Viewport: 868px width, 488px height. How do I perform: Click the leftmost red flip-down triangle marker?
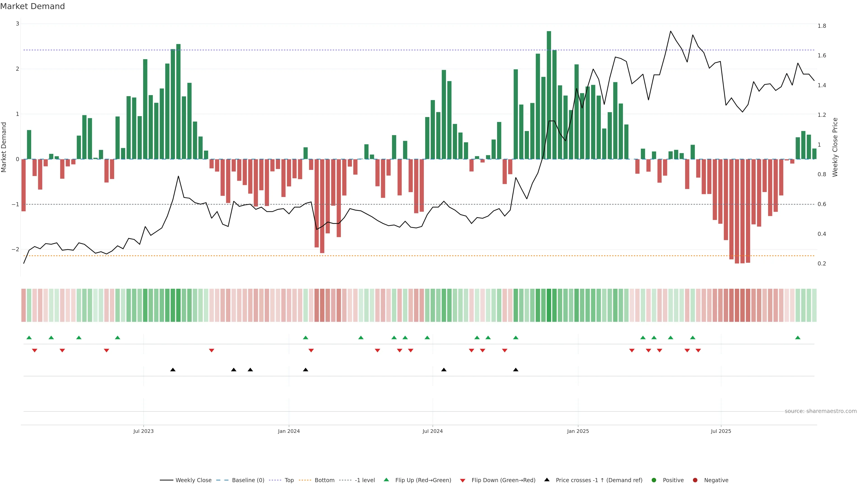click(x=34, y=351)
